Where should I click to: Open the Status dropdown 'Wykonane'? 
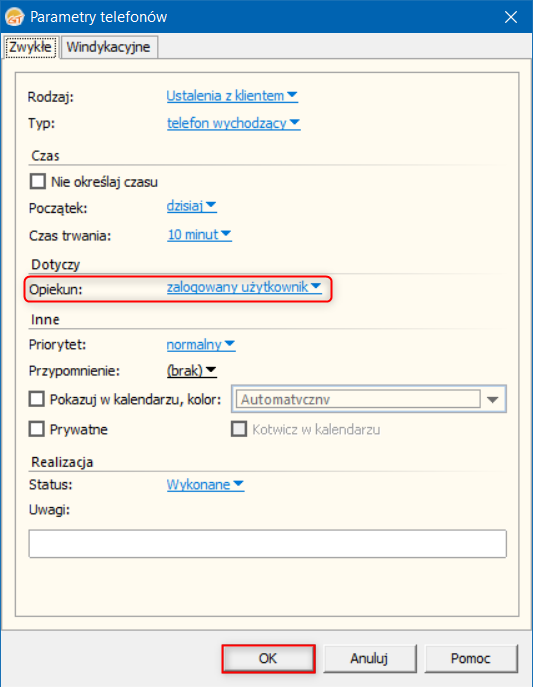(205, 485)
